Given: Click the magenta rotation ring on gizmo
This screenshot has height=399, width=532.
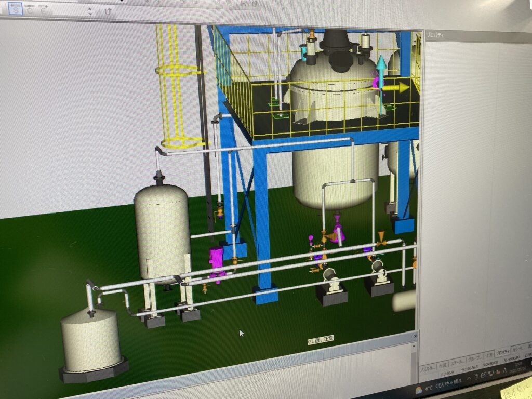Looking at the screenshot, I should tap(376, 83).
